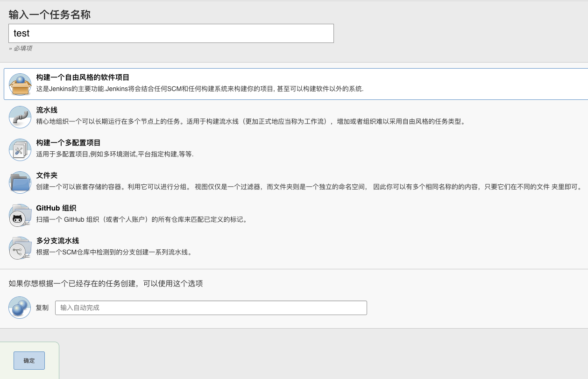
Task: Click the pipeline description starting '精心地组织'
Action: point(251,121)
